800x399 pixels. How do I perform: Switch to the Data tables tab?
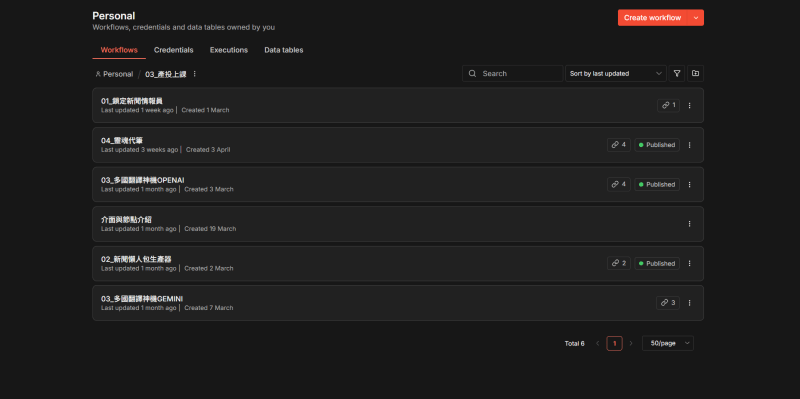tap(284, 50)
